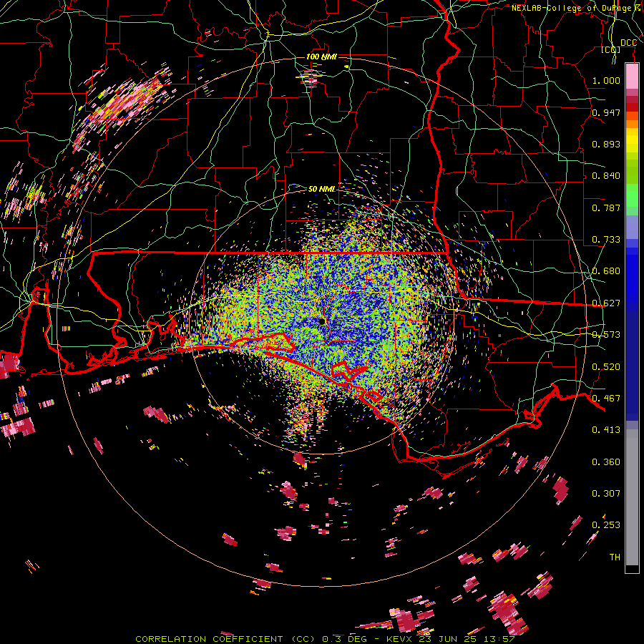Click the 0.733 scale value
The width and height of the screenshot is (644, 644).
coord(606,239)
